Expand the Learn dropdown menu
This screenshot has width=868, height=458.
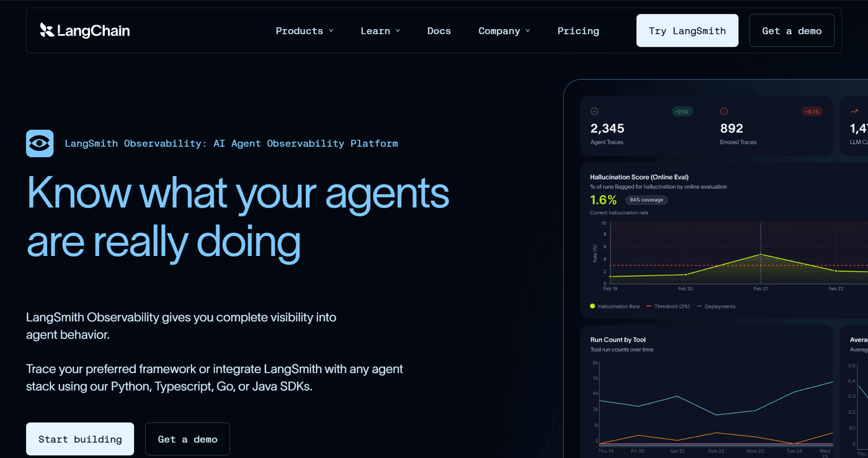(x=380, y=31)
